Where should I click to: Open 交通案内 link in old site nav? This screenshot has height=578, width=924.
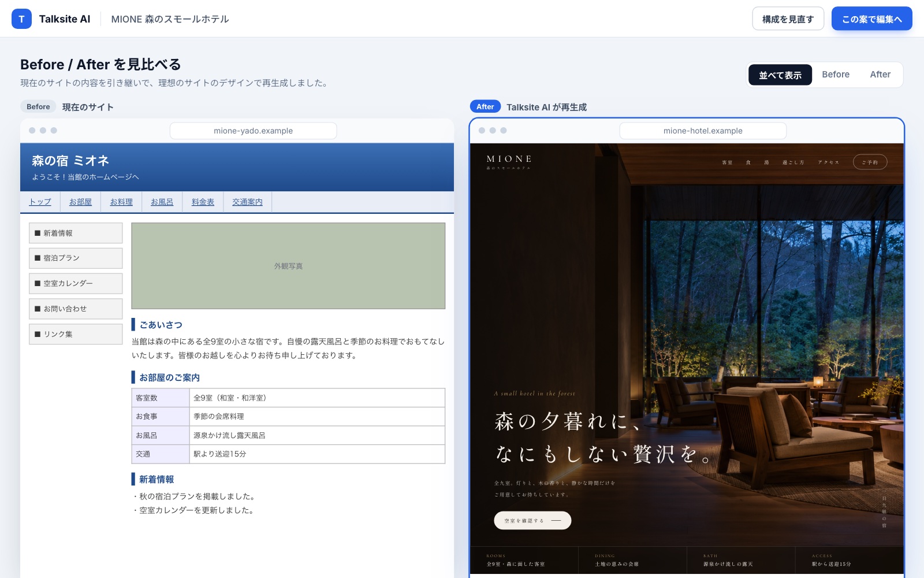point(247,202)
